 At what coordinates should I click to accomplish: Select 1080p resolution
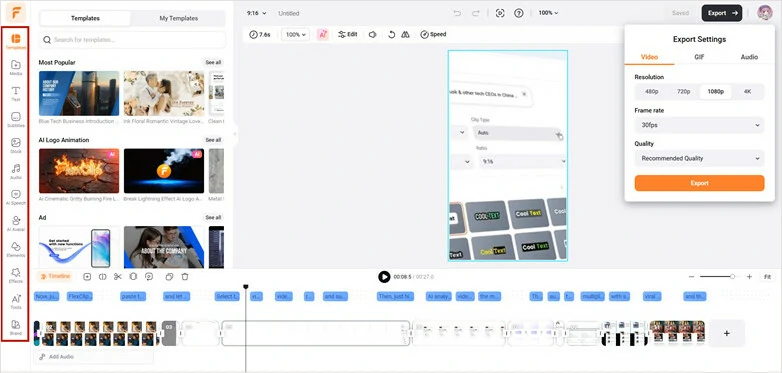(x=715, y=92)
